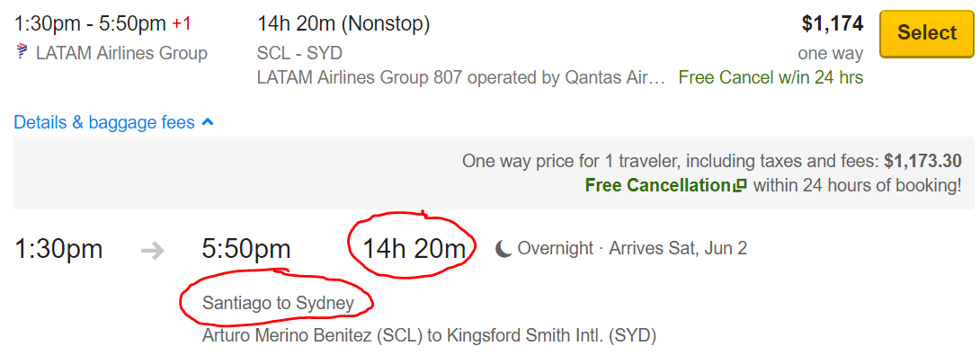This screenshot has height=355, width=980.
Task: Click the circled Santiago to Sydney text
Action: [278, 304]
